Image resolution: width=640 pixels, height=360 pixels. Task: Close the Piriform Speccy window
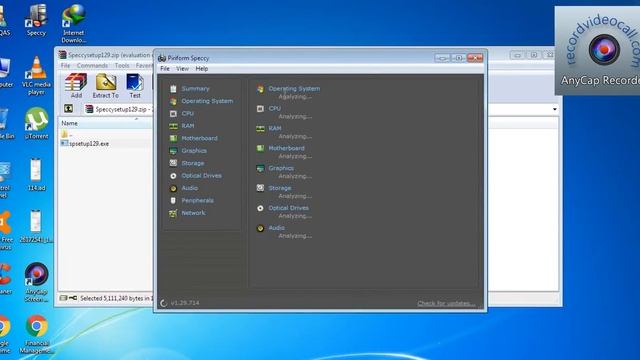[475, 58]
